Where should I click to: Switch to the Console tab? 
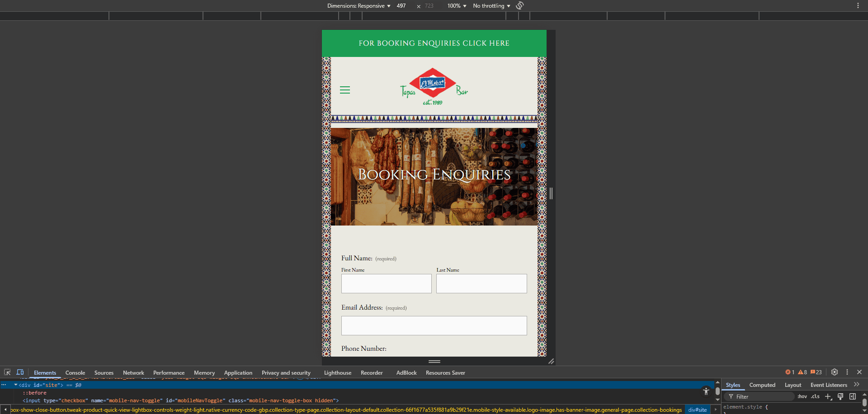tap(75, 373)
